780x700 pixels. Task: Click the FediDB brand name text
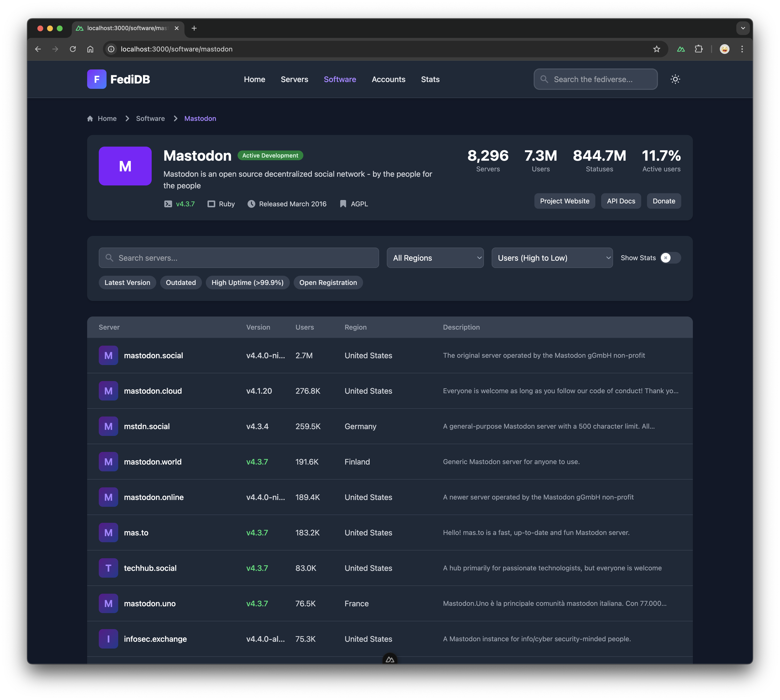[130, 79]
